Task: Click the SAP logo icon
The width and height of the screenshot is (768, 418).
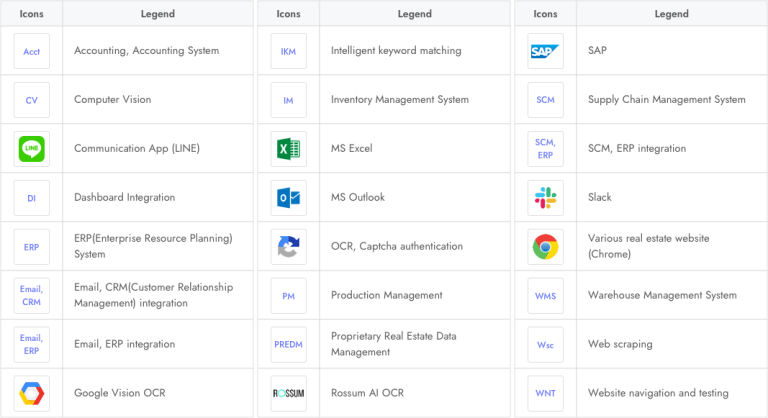Action: [545, 51]
